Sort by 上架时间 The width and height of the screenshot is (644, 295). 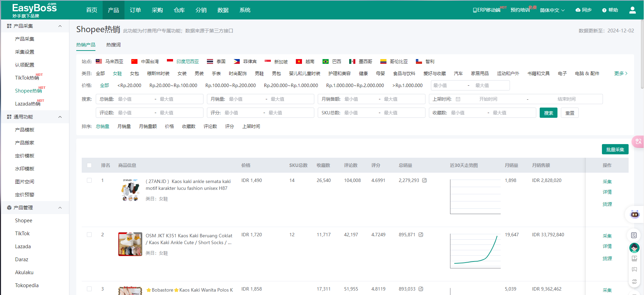(x=251, y=126)
